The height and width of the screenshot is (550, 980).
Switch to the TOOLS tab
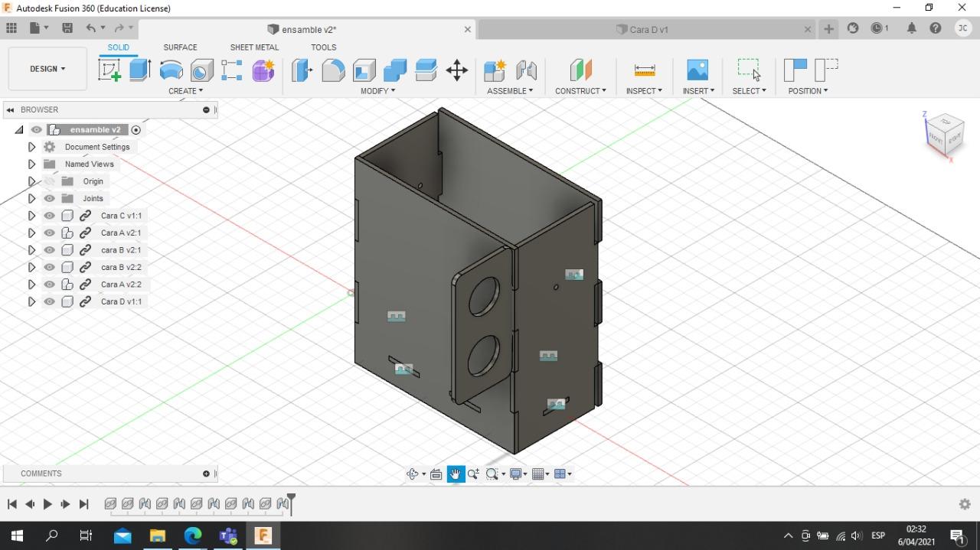(x=323, y=47)
